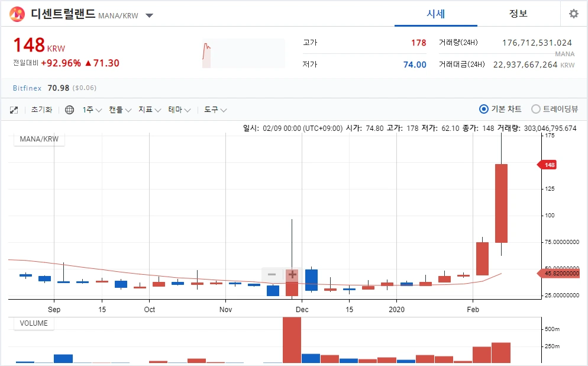Click the Decentraland coin logo
This screenshot has width=588, height=366.
[16, 14]
